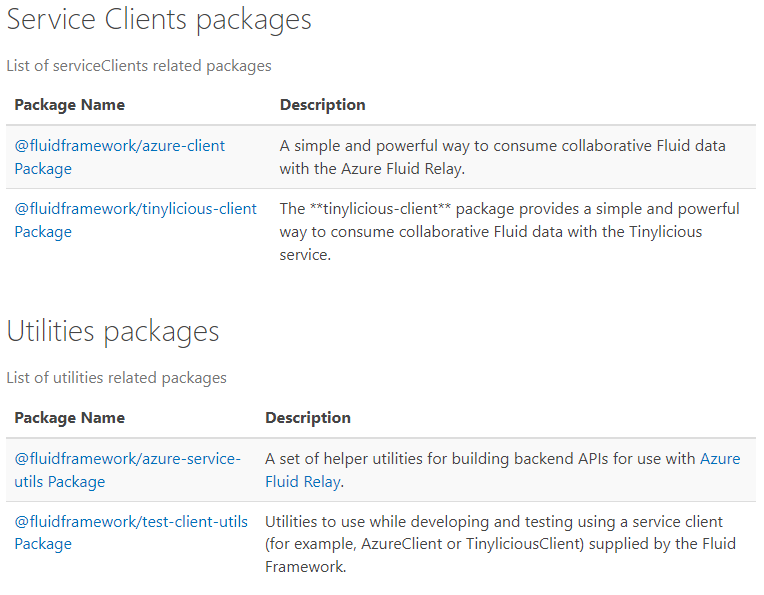
Task: Click 'A set of helper utilities' description
Action: tap(502, 470)
